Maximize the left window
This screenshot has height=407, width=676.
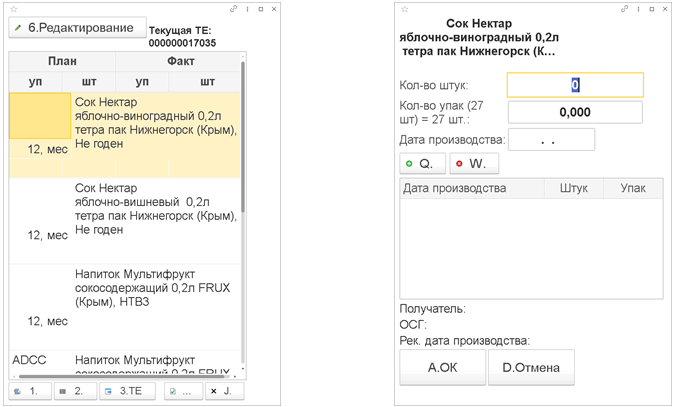(261, 9)
